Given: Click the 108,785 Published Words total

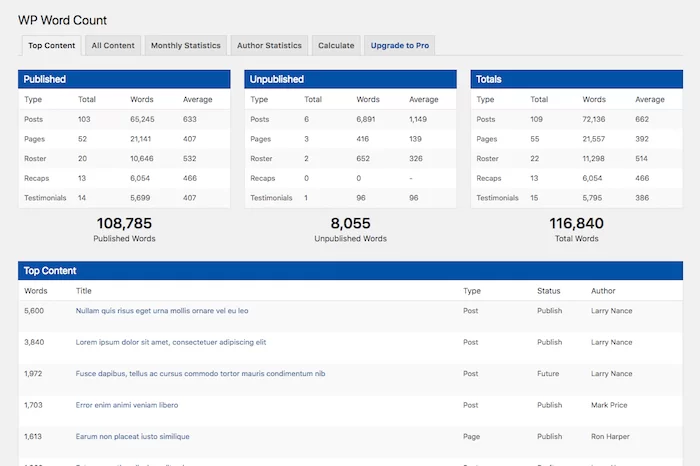Looking at the screenshot, I should (124, 224).
